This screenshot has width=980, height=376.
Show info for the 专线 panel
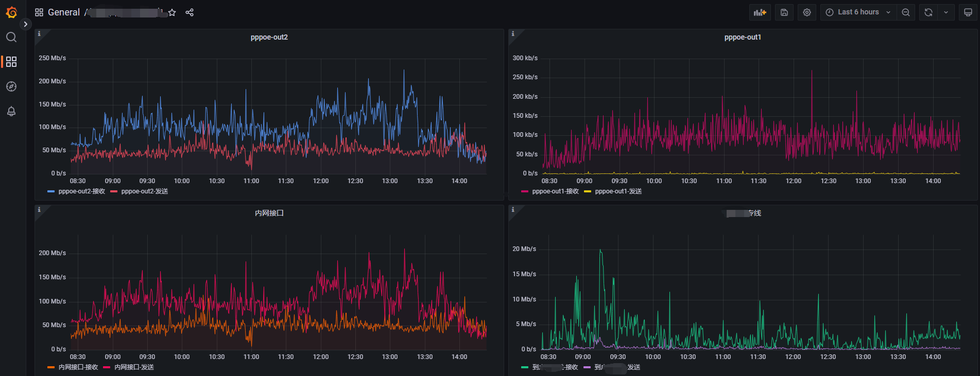tap(513, 210)
